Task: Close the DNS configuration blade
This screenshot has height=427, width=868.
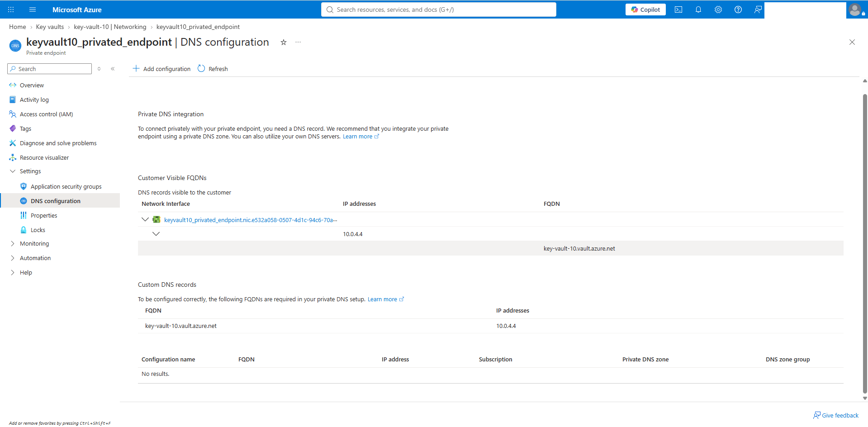Action: [852, 42]
